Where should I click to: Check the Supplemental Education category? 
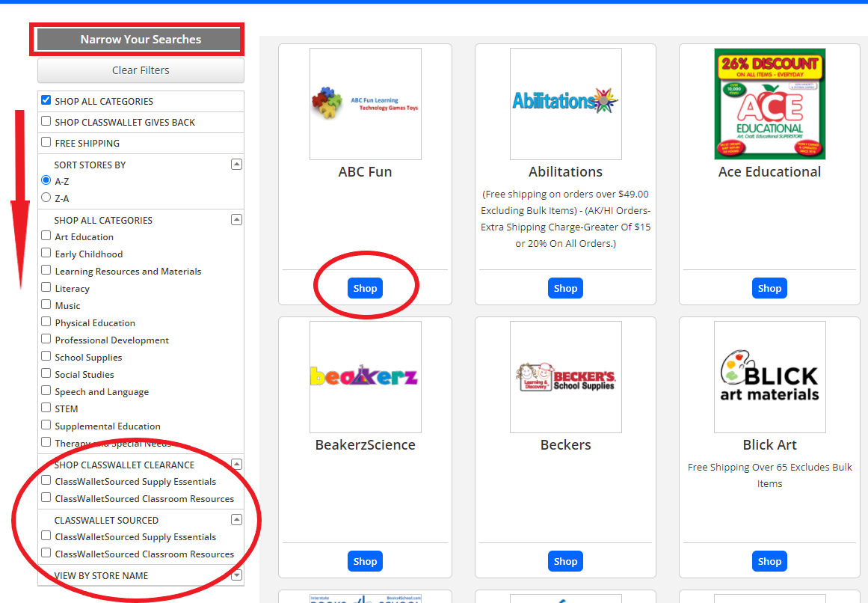tap(46, 425)
